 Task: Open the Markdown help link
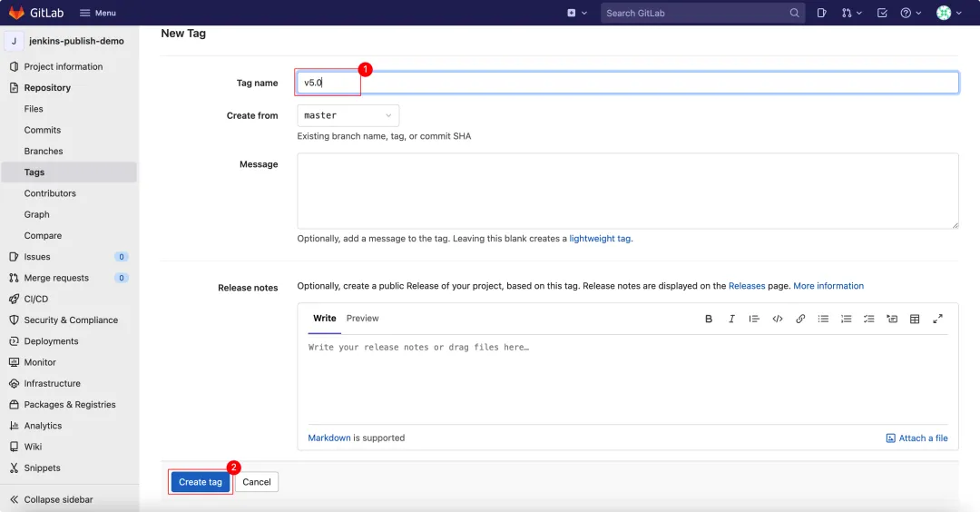(x=328, y=438)
